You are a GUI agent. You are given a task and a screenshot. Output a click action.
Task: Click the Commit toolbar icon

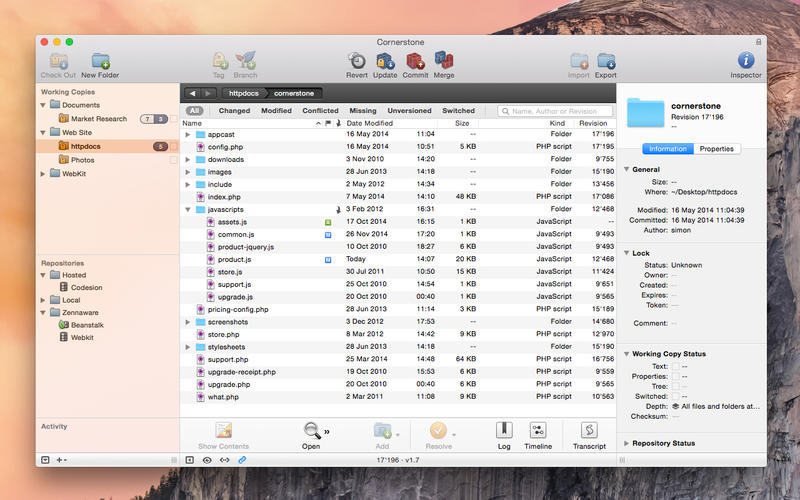[x=415, y=61]
